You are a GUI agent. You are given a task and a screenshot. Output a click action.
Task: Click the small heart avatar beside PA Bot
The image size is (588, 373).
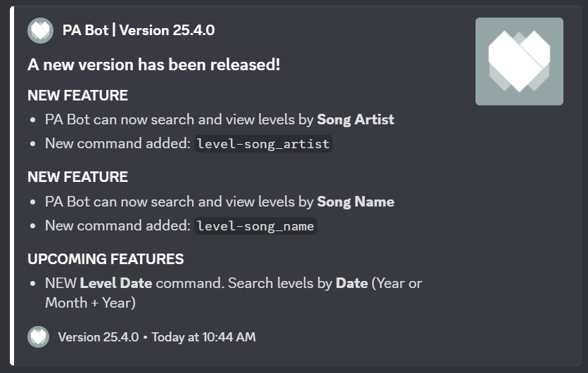pyautogui.click(x=40, y=30)
